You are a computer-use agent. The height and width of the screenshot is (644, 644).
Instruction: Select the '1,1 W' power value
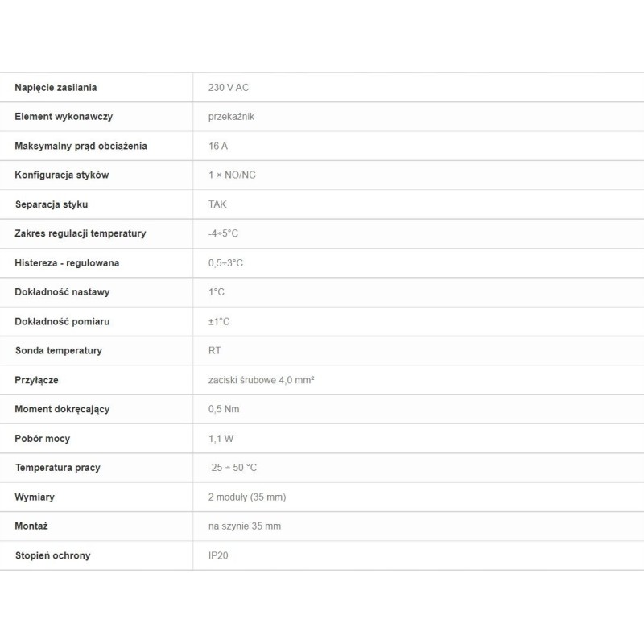point(221,439)
